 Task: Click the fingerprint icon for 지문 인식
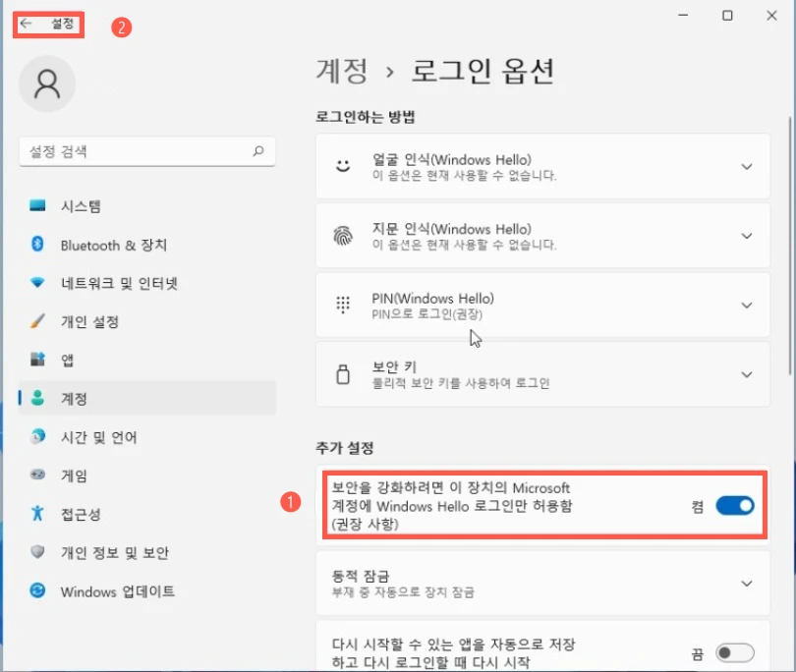click(343, 236)
